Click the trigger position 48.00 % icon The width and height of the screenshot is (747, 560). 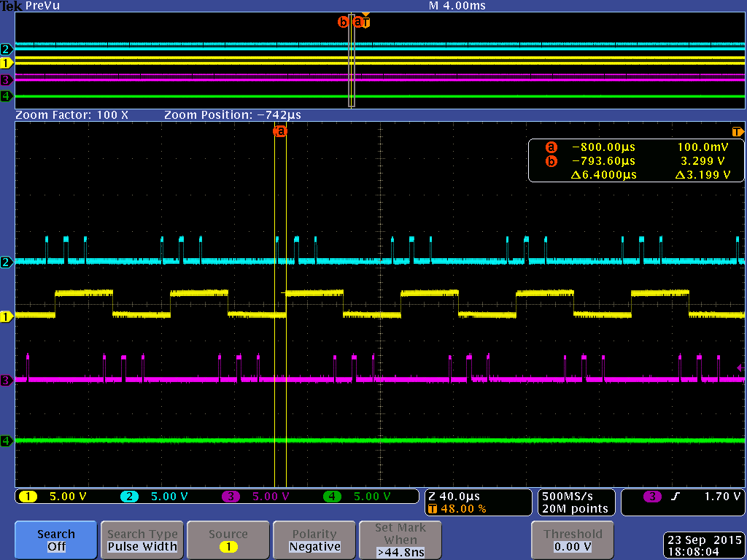pos(433,509)
